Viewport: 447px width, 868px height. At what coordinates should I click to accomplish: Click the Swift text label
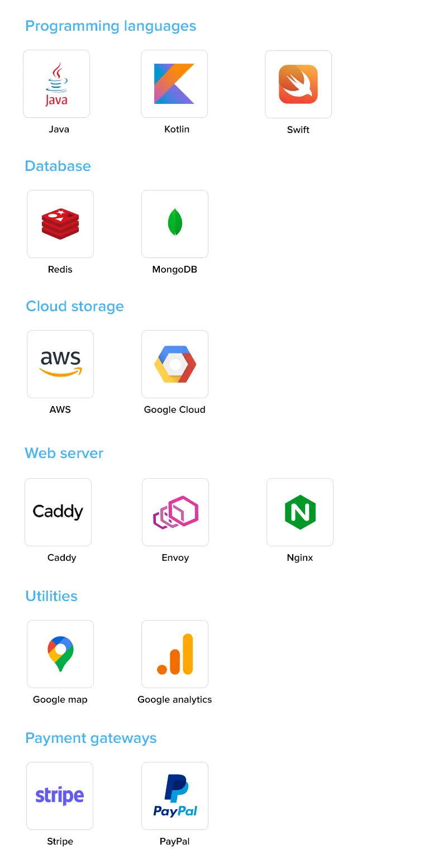coord(298,130)
